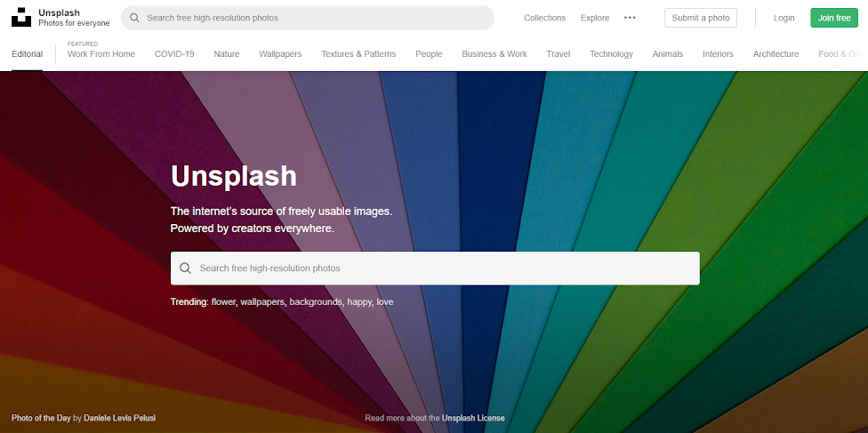This screenshot has width=868, height=433.
Task: Open Textures & Patterns category
Action: tap(358, 53)
